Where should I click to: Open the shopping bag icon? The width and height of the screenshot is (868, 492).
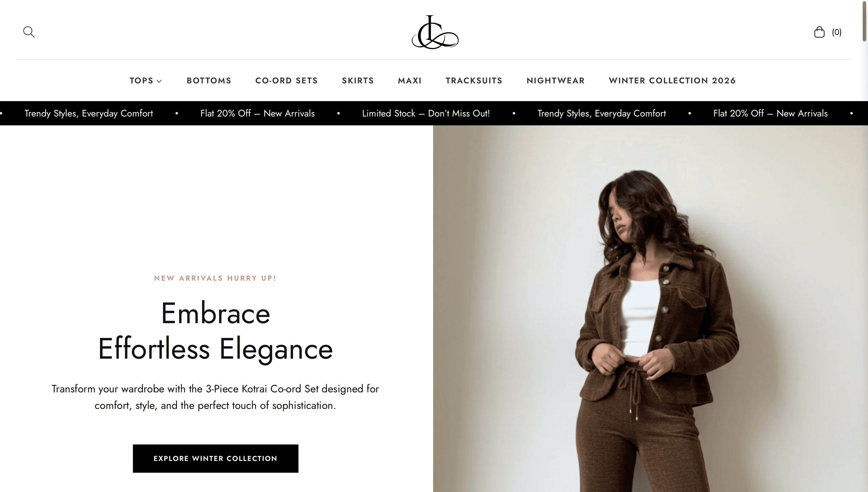point(819,32)
